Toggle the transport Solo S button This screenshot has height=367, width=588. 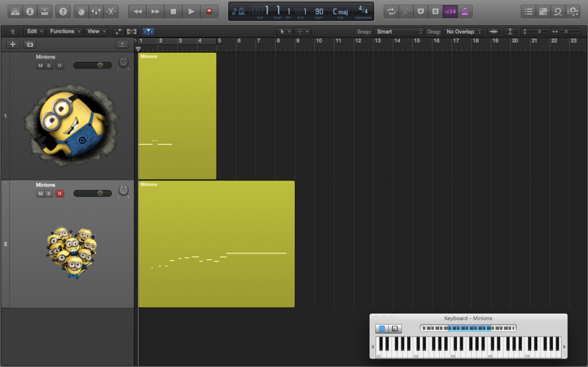[x=435, y=12]
